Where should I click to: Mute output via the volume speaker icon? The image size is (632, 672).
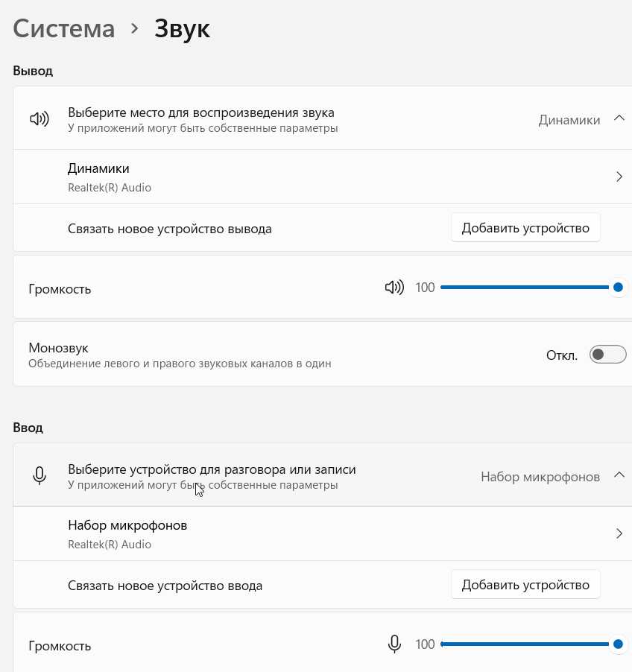point(394,287)
